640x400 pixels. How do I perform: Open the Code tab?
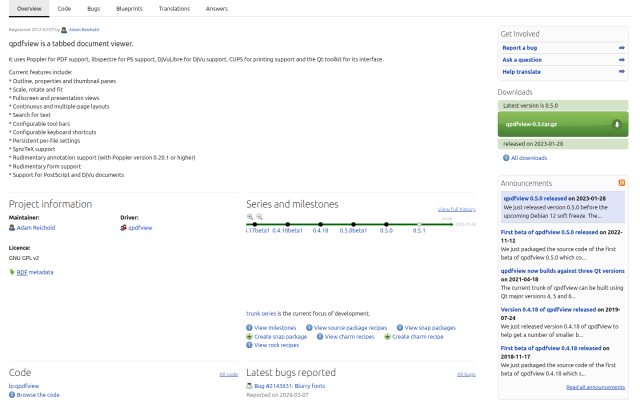point(64,9)
